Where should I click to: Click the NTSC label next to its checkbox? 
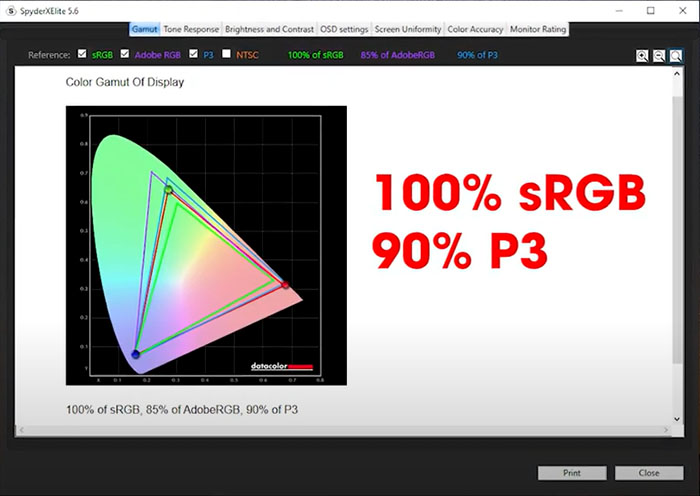coord(247,55)
